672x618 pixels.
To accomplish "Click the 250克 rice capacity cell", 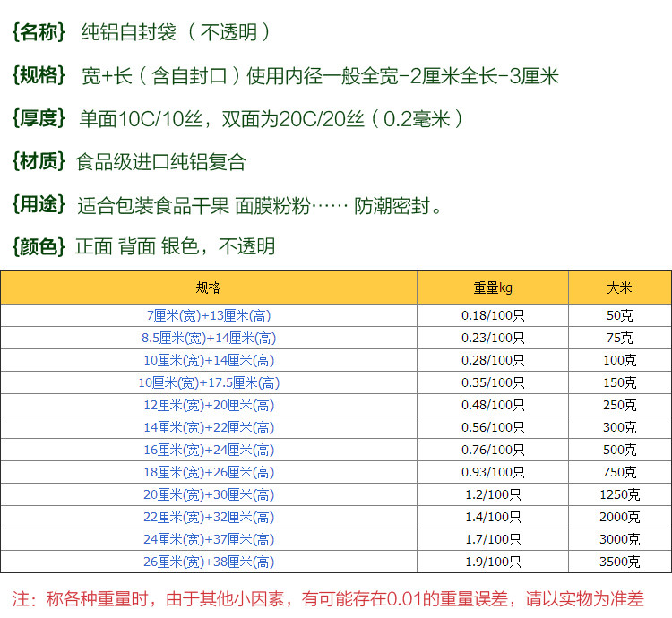I will tap(620, 405).
